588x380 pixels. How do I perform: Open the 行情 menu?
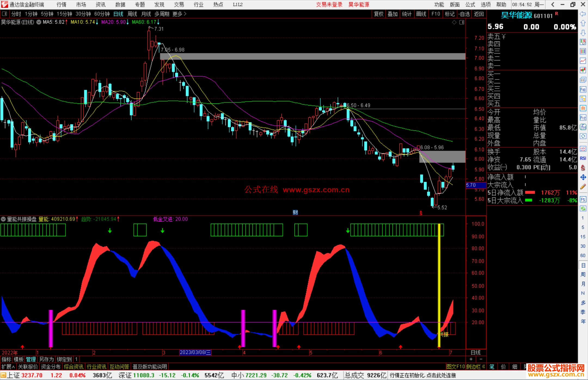click(62, 5)
